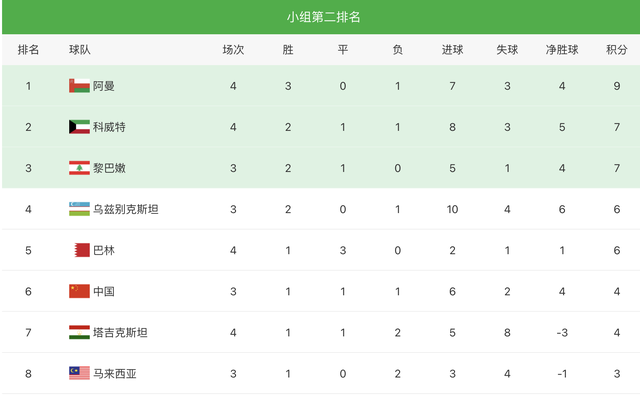Select 塔吉克斯坦 team name
Viewport: 640px width, 396px height.
120,333
